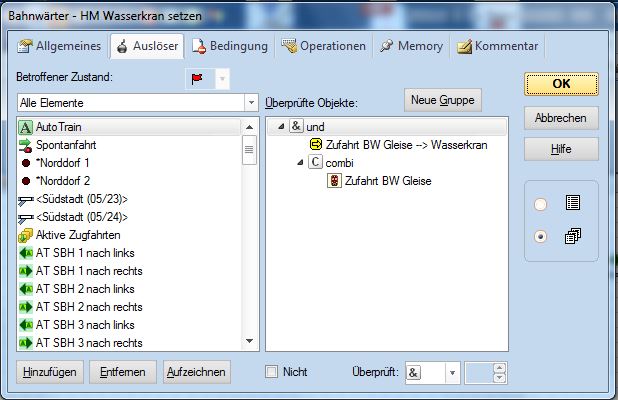Screen dimensions: 618x400
Task: Click the combi group icon
Action: [315, 163]
